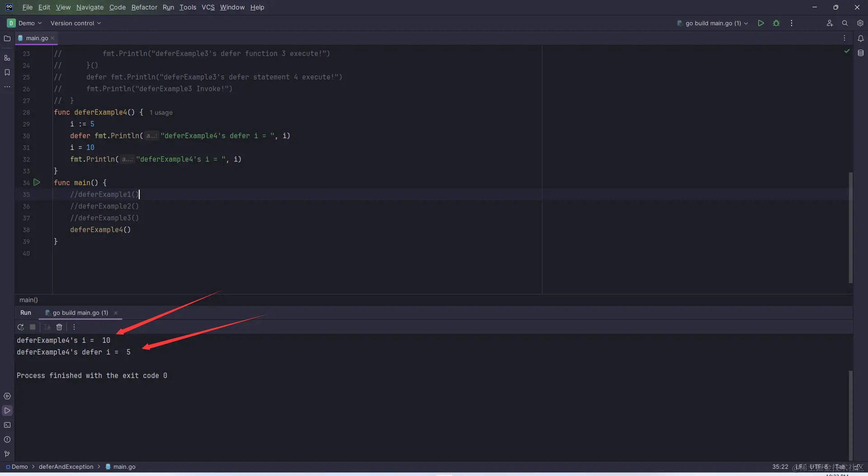Open Search Everywhere magnifier icon
Image resolution: width=868 pixels, height=476 pixels.
tap(844, 23)
